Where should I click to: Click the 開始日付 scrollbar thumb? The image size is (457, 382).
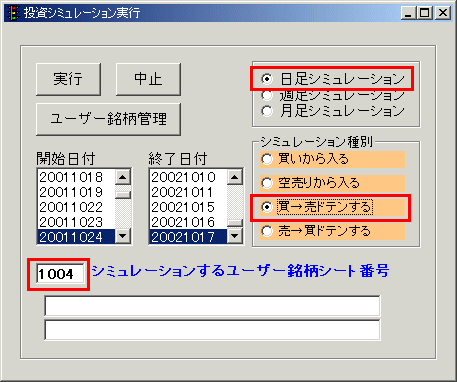(x=123, y=194)
